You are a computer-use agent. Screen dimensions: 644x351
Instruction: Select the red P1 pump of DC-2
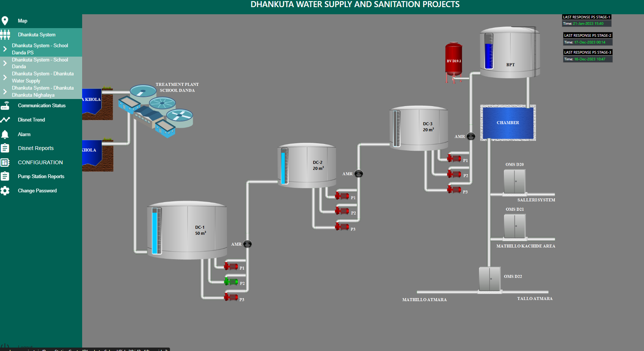[x=342, y=196]
